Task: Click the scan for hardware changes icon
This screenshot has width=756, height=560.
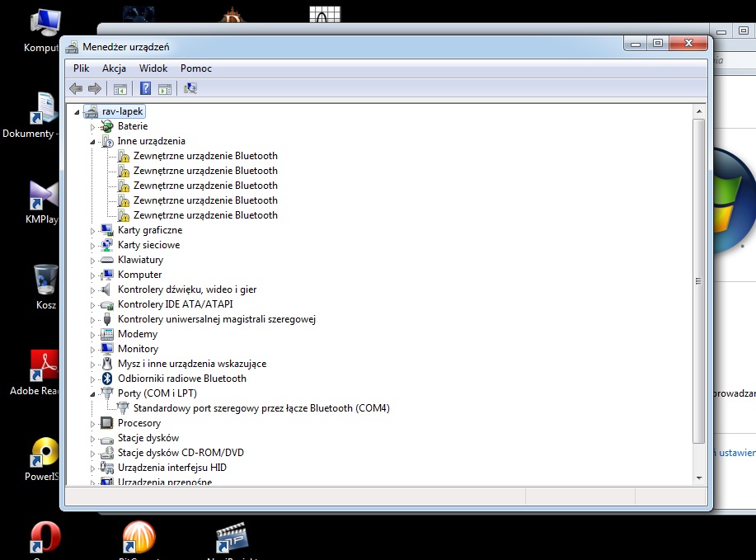Action: point(190,88)
